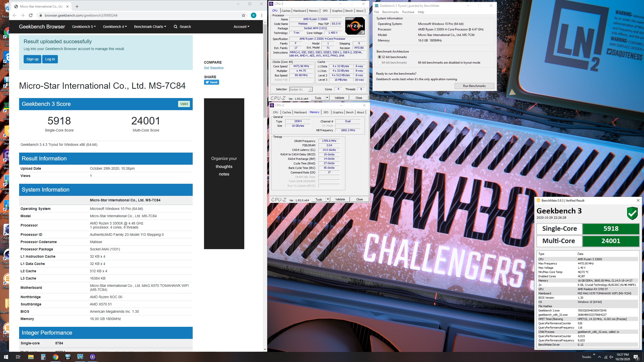The width and height of the screenshot is (644, 362).
Task: Open HWiNFO taskbar icon
Action: [x=68, y=357]
